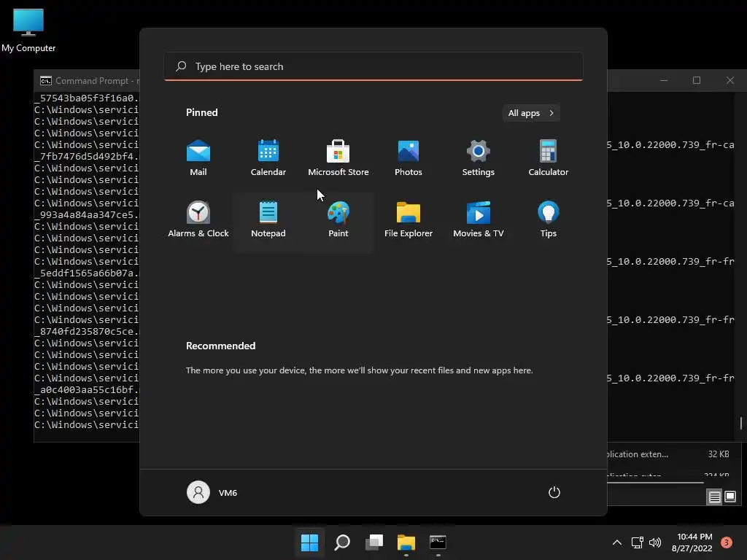The image size is (747, 560).
Task: Open Microsoft Store from the Start menu
Action: click(338, 158)
